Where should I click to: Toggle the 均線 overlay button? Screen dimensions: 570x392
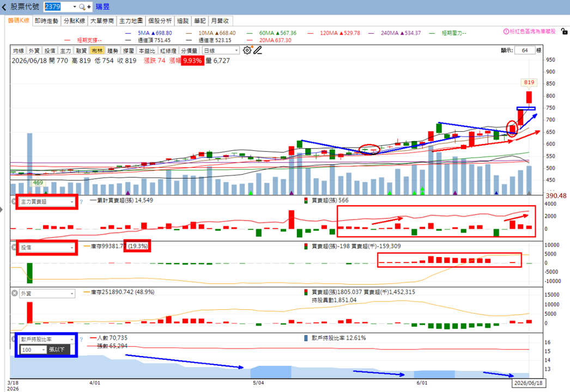18,51
